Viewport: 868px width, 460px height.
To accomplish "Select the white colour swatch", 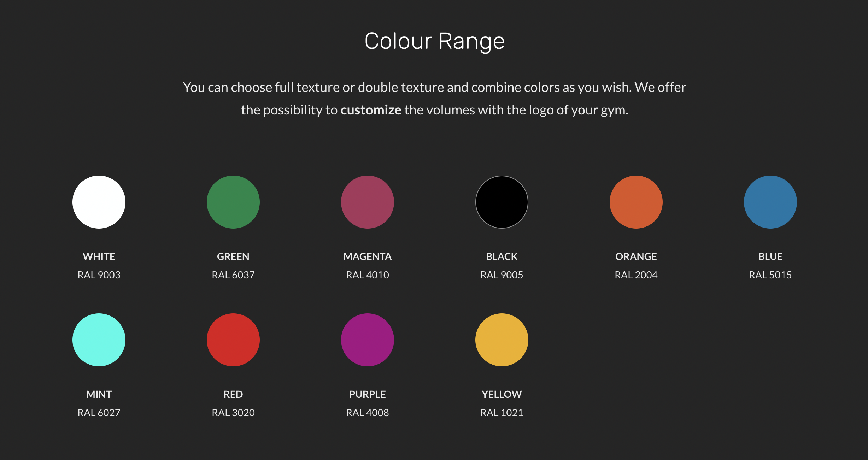I will pos(99,202).
